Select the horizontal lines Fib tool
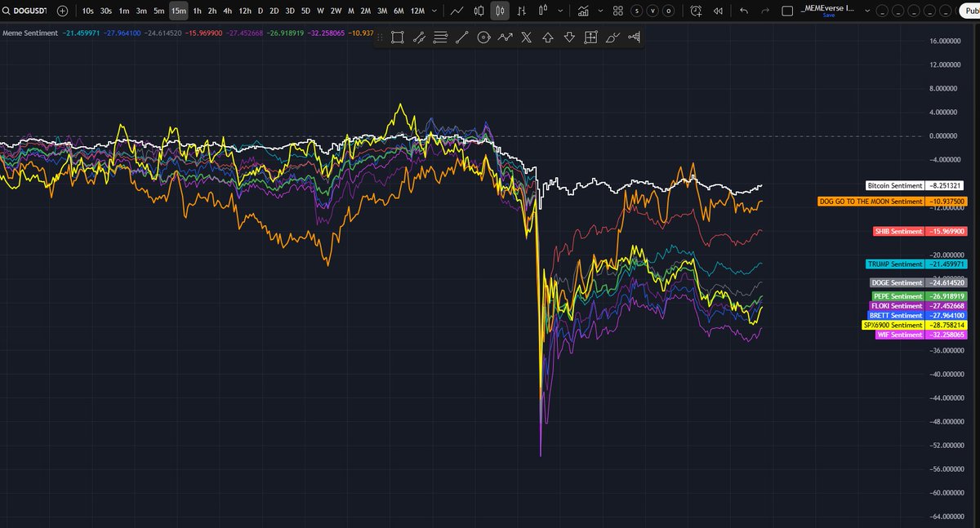 pyautogui.click(x=440, y=38)
